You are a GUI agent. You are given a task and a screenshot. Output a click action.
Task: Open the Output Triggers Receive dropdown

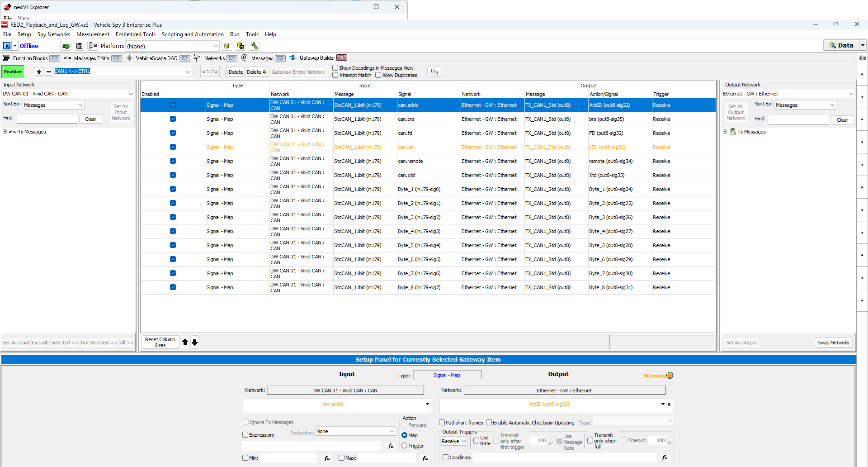coord(454,441)
